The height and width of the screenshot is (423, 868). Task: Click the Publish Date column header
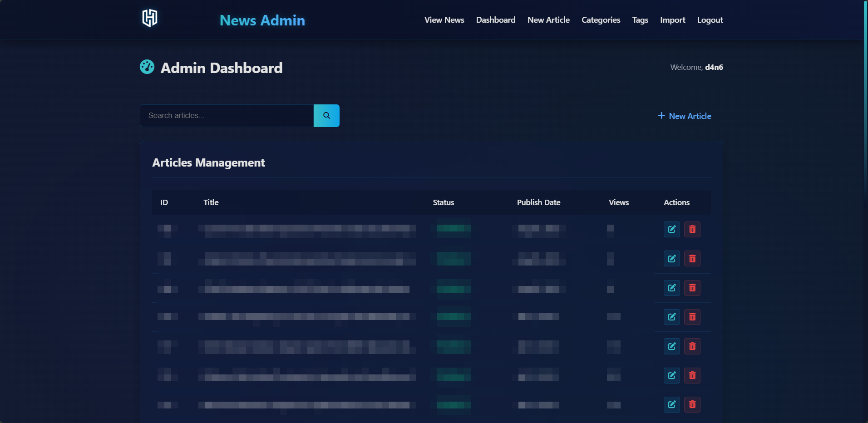[x=538, y=202]
